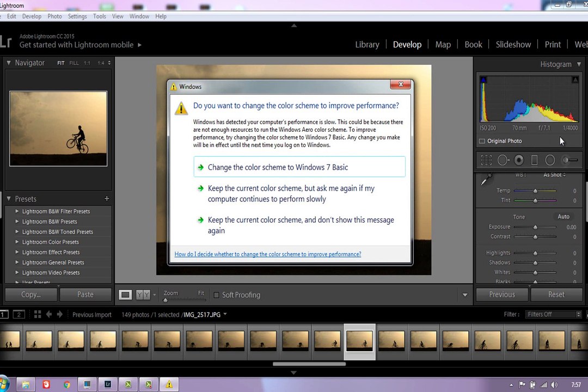Enable the Original Photo checkbox
The height and width of the screenshot is (392, 588).
pyautogui.click(x=482, y=141)
